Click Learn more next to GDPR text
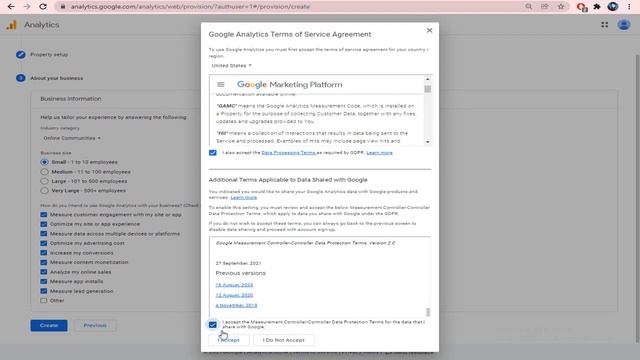This screenshot has width=640, height=360. (x=379, y=153)
